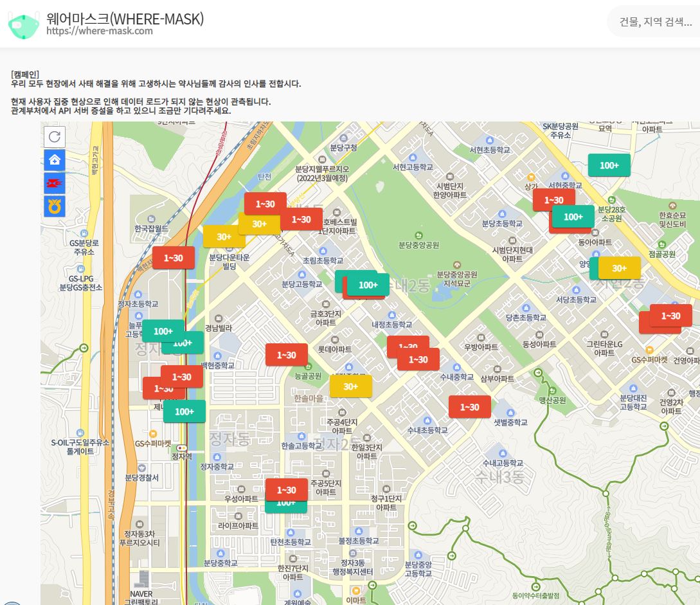Open the https://where-mask.com link
Image resolution: width=700 pixels, height=605 pixels.
coord(100,31)
